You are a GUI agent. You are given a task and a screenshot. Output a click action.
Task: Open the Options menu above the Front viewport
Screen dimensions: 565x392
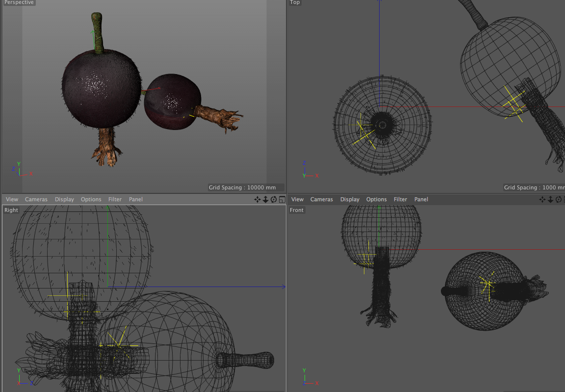[376, 199]
